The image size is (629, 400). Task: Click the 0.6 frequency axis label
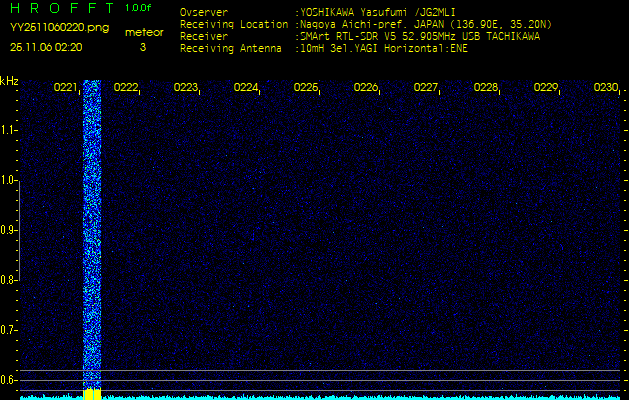click(9, 379)
